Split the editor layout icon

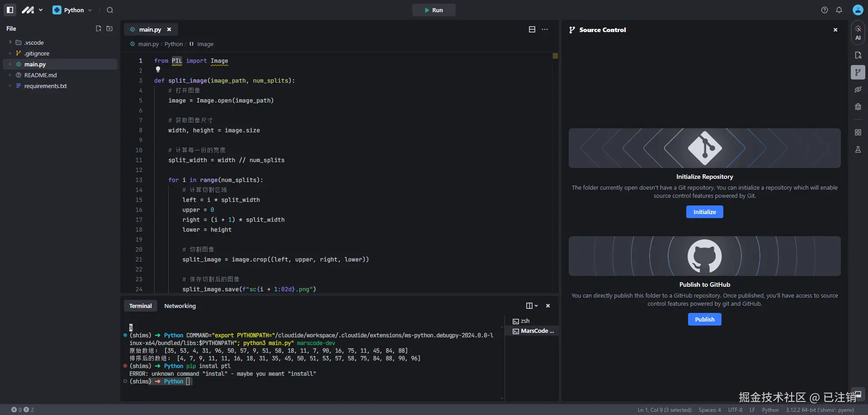tap(532, 29)
